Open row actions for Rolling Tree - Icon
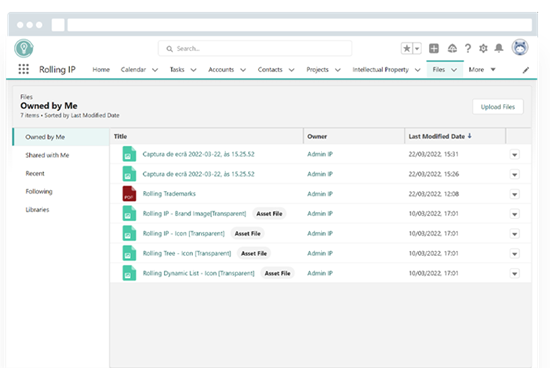The height and width of the screenshot is (368, 550). (x=515, y=254)
